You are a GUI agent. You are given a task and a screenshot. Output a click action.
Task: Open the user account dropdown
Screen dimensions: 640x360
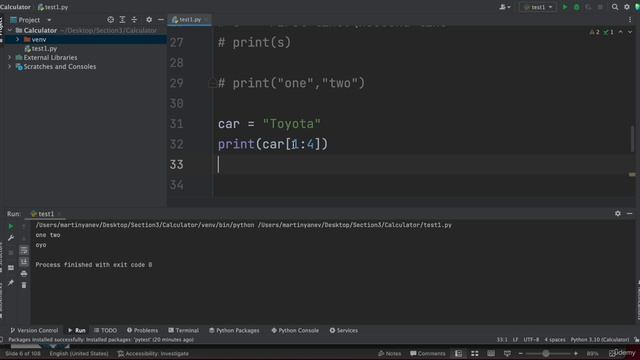[505, 7]
